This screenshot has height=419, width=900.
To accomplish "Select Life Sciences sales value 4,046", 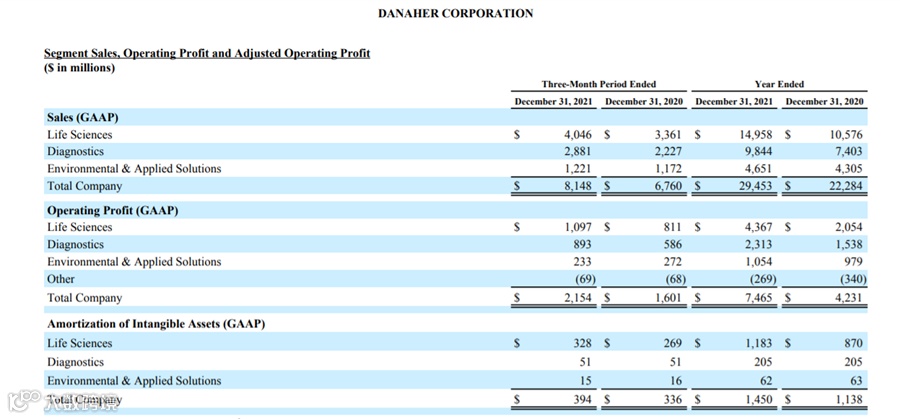I will pos(577,135).
